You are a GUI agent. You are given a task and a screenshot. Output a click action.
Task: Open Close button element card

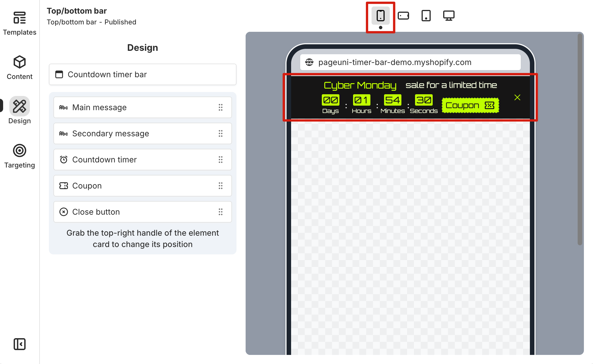pyautogui.click(x=143, y=212)
